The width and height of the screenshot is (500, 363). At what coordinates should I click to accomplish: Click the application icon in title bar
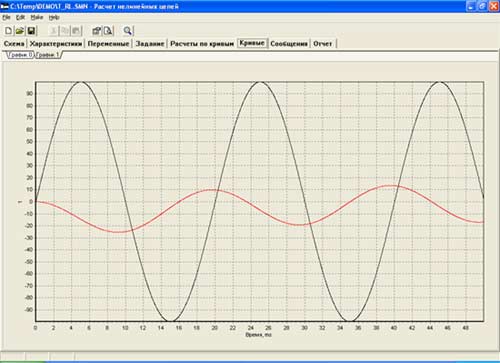(4, 6)
